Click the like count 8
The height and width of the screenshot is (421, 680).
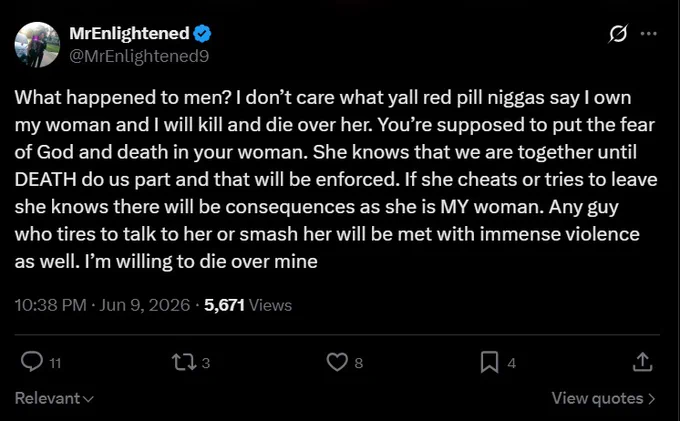(359, 363)
